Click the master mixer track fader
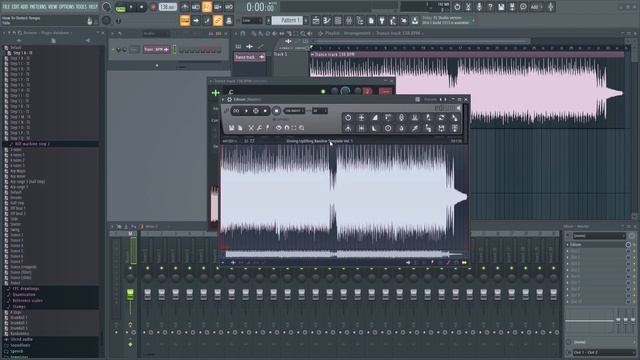The height and width of the screenshot is (360, 640). (130, 294)
